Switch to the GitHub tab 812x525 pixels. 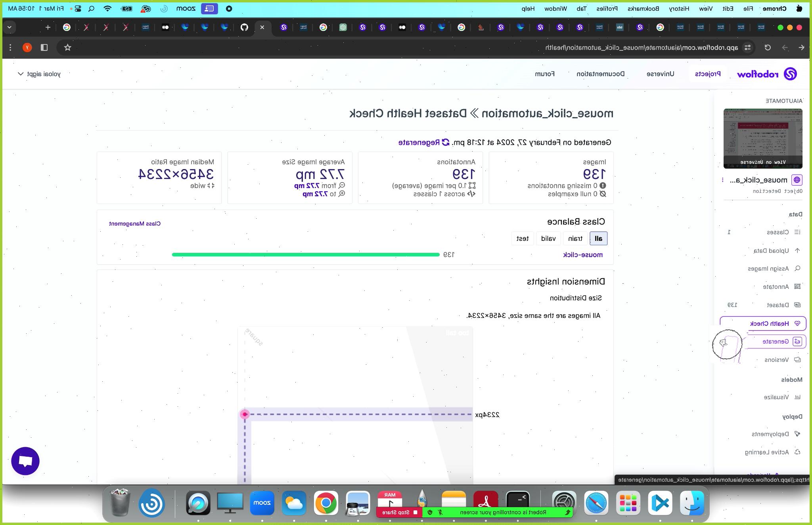pos(244,27)
